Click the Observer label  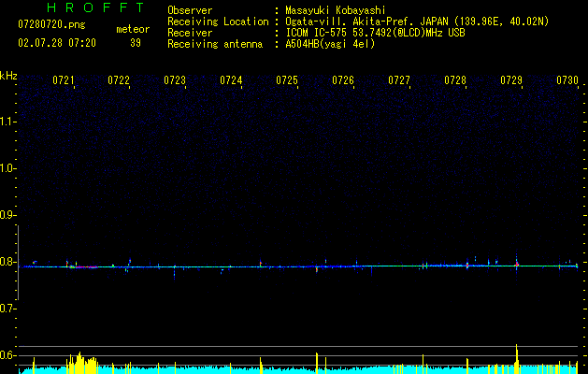tap(190, 10)
